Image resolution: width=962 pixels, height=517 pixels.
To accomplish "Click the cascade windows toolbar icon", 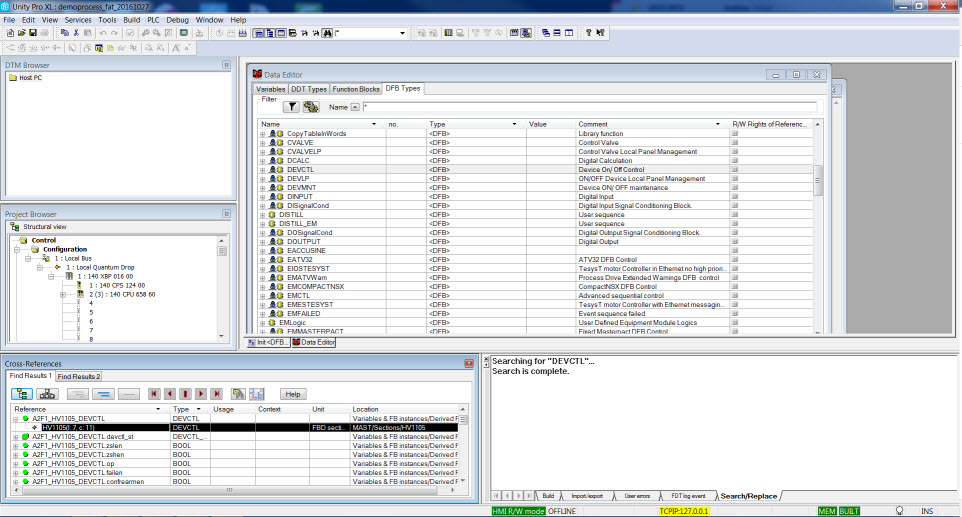I will tap(545, 33).
